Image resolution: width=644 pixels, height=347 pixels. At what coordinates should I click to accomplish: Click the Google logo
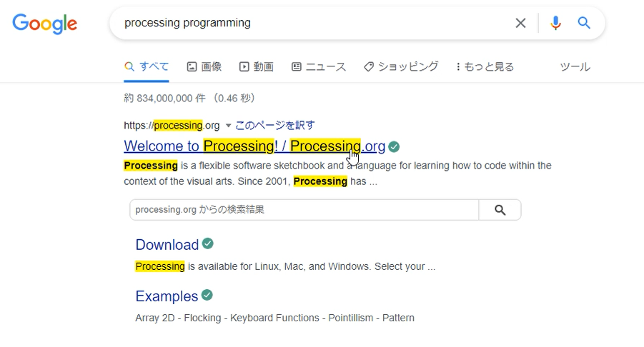tap(44, 24)
